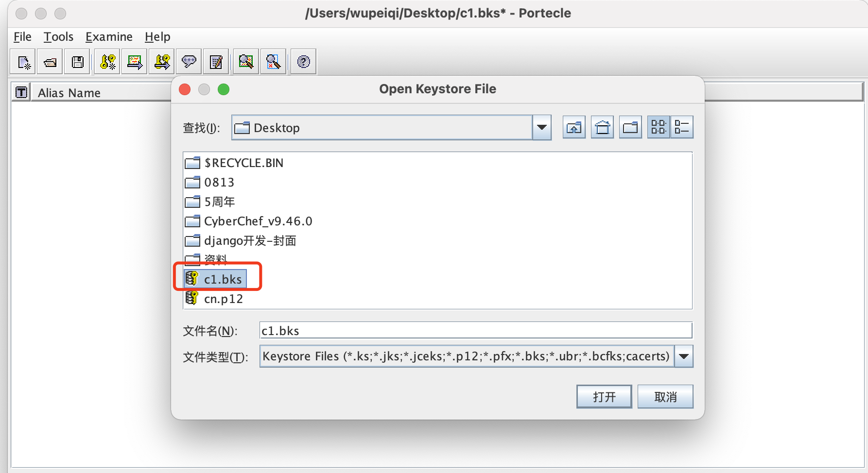Viewport: 868px width, 473px height.
Task: Select the CyberChef_v9.46.0 folder
Action: 249,221
